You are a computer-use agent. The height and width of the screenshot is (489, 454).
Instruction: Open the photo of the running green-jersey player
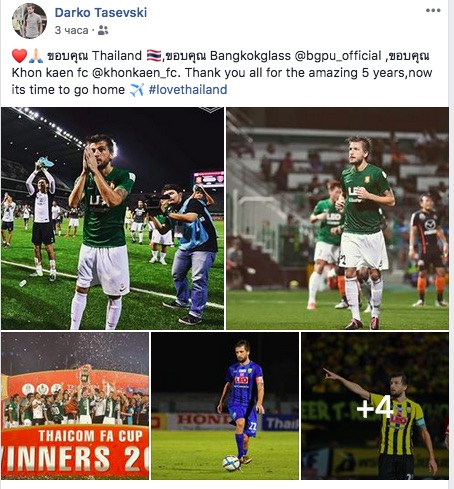(337, 218)
